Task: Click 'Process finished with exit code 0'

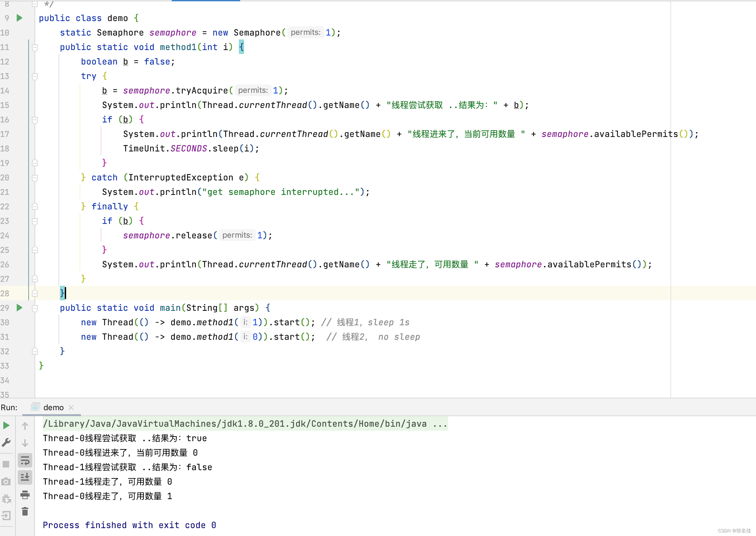Action: click(130, 525)
